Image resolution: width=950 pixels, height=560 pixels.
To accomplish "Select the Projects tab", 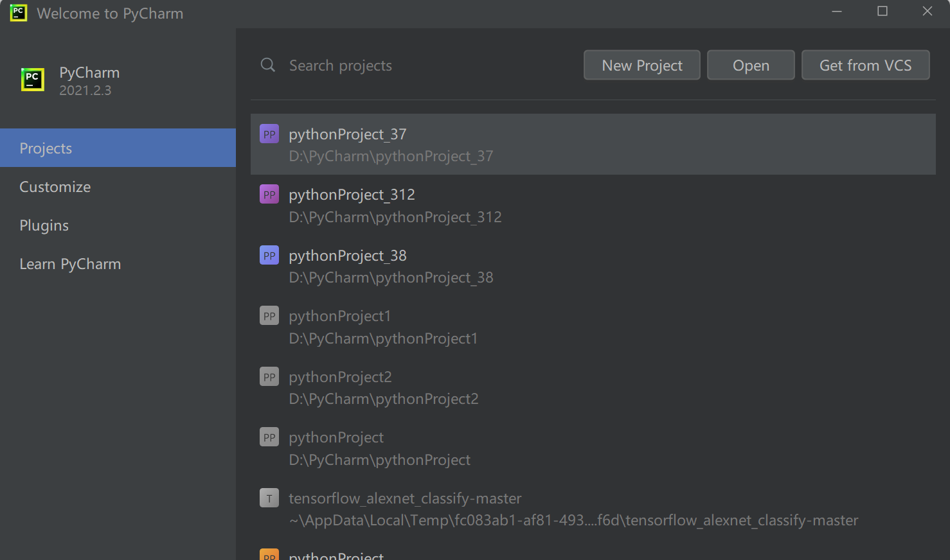I will click(x=118, y=148).
